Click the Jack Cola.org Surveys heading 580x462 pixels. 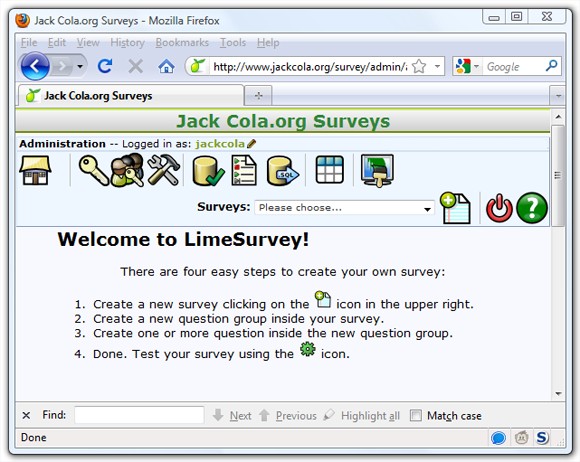[283, 121]
